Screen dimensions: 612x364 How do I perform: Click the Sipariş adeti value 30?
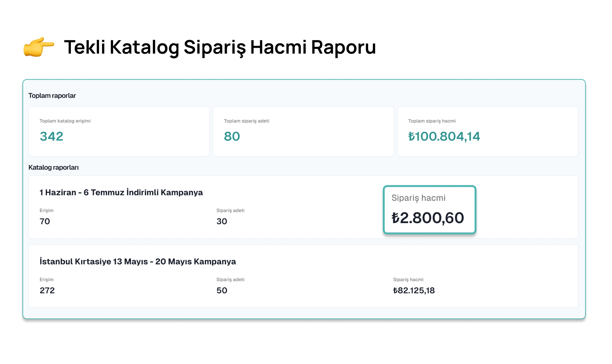pos(222,221)
